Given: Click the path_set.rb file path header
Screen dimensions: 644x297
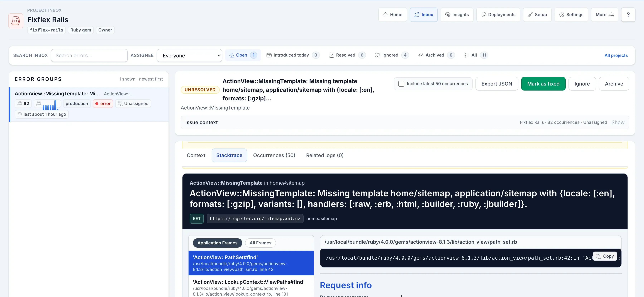Looking at the screenshot, I should coord(421,242).
